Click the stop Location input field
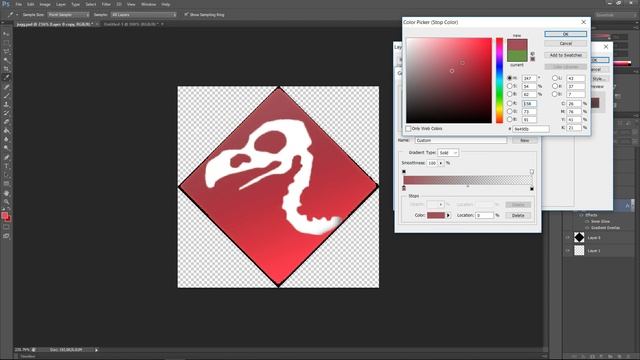 pyautogui.click(x=484, y=215)
